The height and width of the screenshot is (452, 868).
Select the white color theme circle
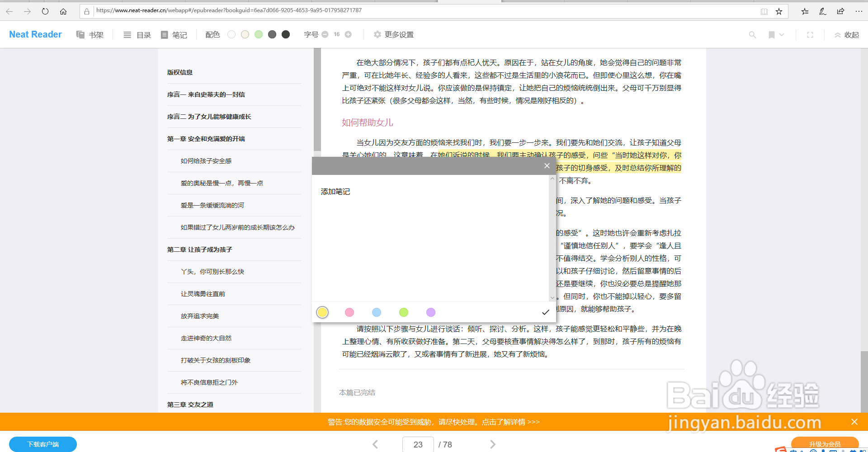point(231,34)
